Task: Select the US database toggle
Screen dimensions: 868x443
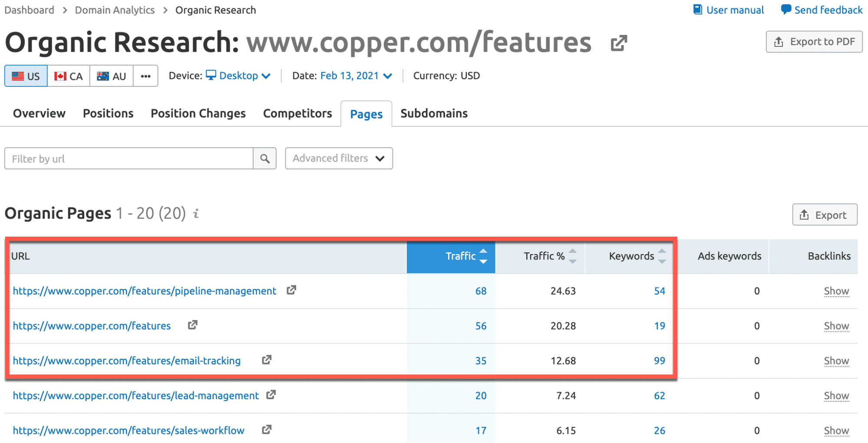Action: coord(26,76)
